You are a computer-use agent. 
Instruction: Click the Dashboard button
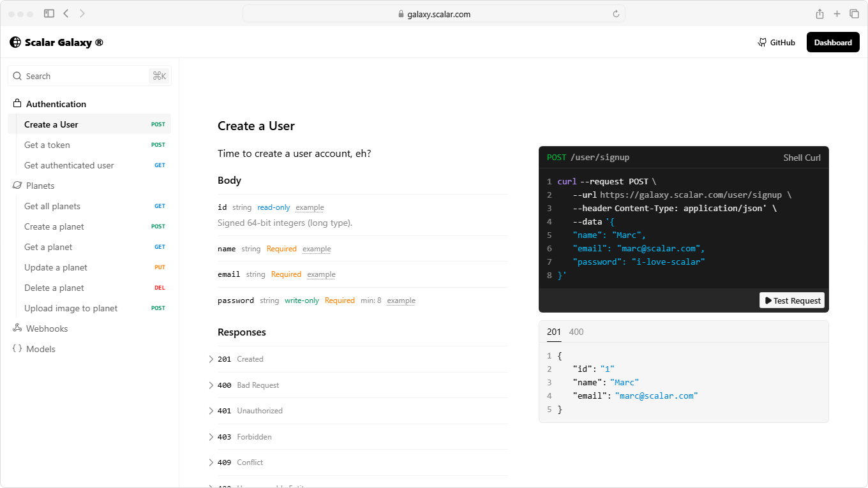point(833,42)
